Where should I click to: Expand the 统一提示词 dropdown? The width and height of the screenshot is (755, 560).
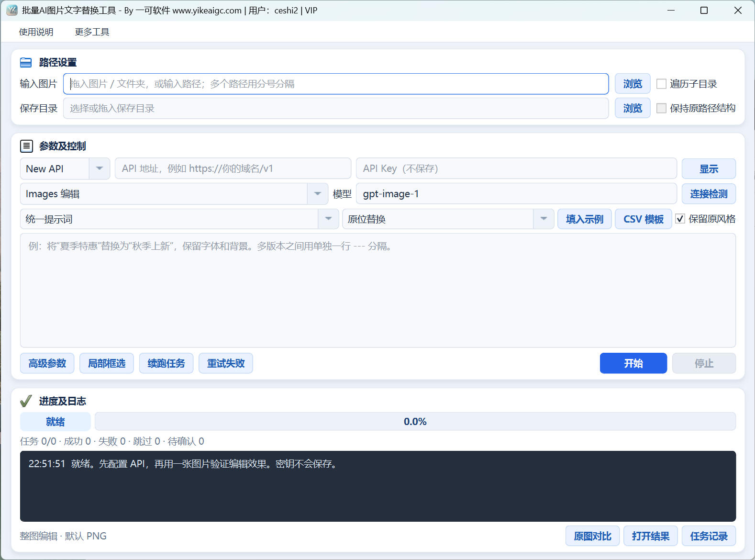tap(328, 219)
